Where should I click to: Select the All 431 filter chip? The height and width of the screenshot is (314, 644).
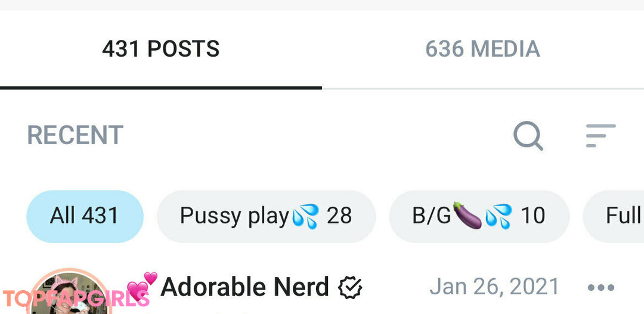click(85, 216)
